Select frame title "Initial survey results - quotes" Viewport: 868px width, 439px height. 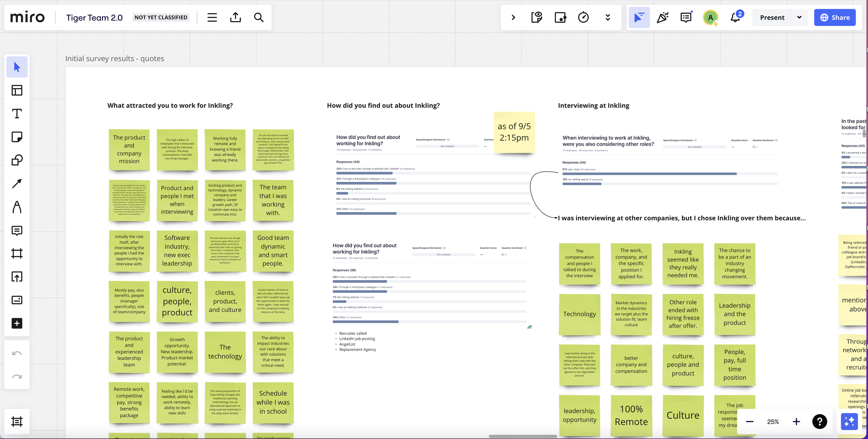pyautogui.click(x=115, y=59)
